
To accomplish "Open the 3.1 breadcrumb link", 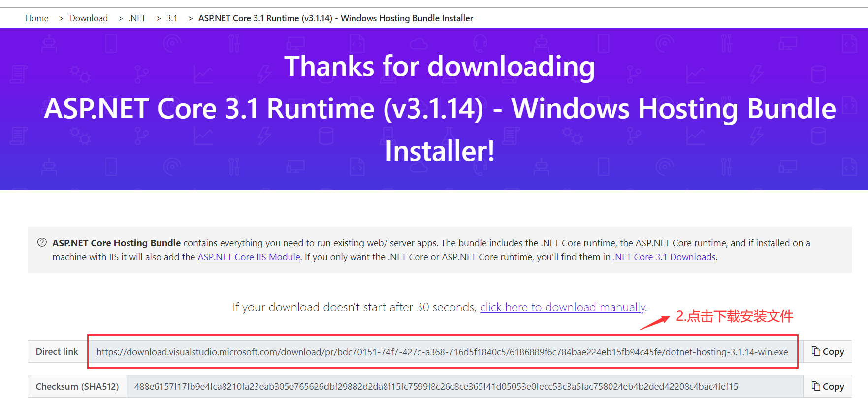I will pyautogui.click(x=172, y=18).
